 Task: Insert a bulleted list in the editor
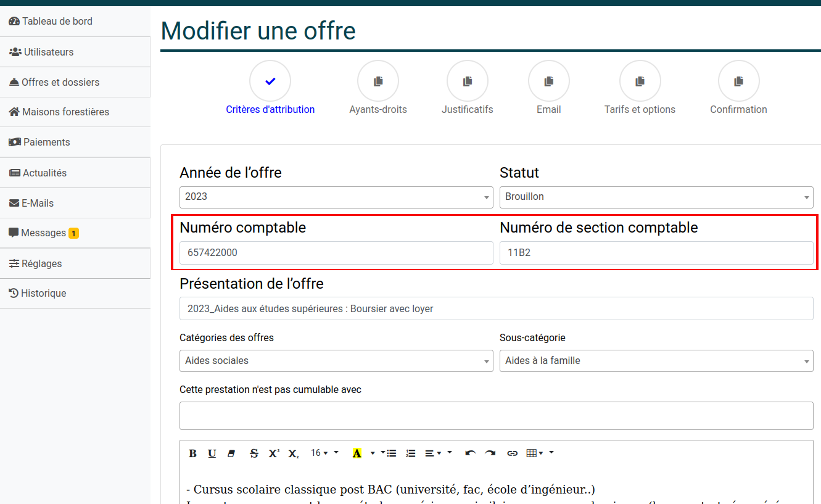pyautogui.click(x=391, y=453)
